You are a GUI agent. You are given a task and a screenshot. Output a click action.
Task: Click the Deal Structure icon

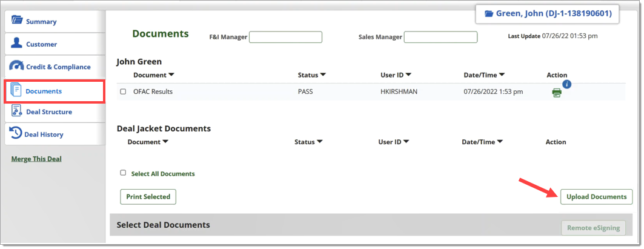click(16, 111)
